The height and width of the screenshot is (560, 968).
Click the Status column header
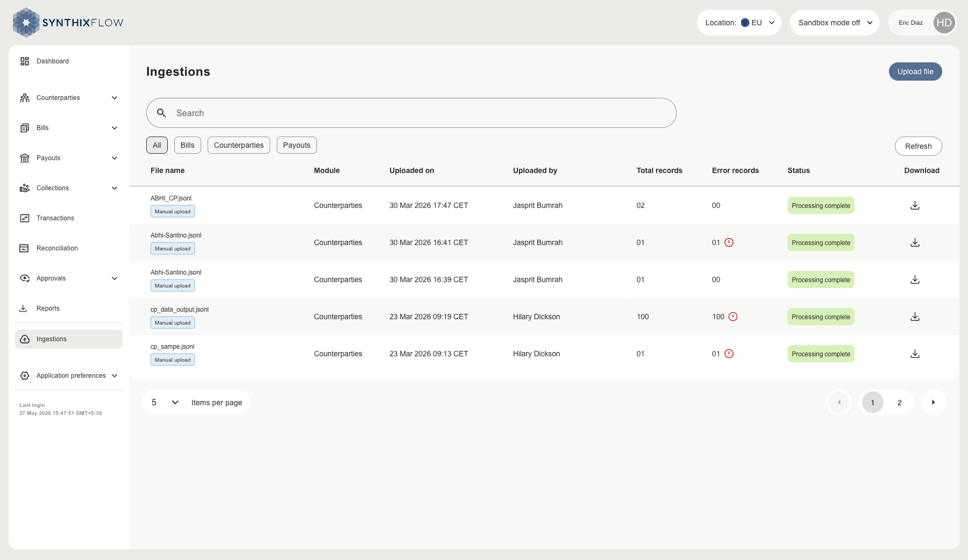799,170
